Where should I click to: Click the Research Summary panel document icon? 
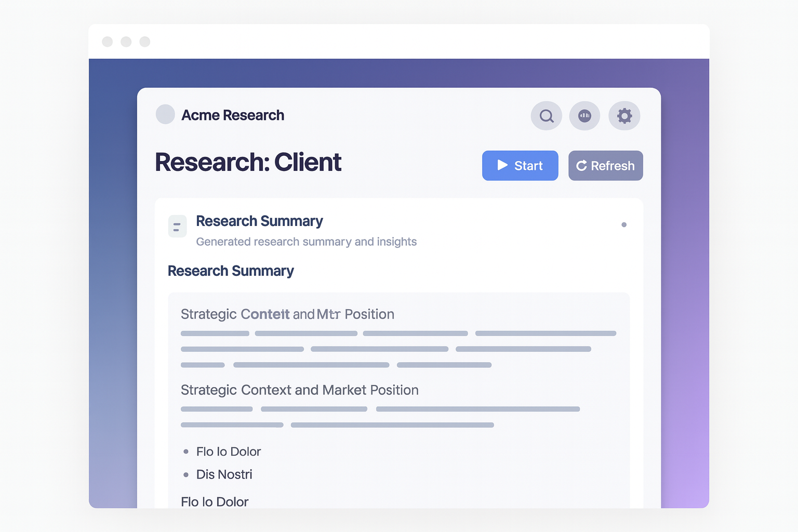(177, 226)
